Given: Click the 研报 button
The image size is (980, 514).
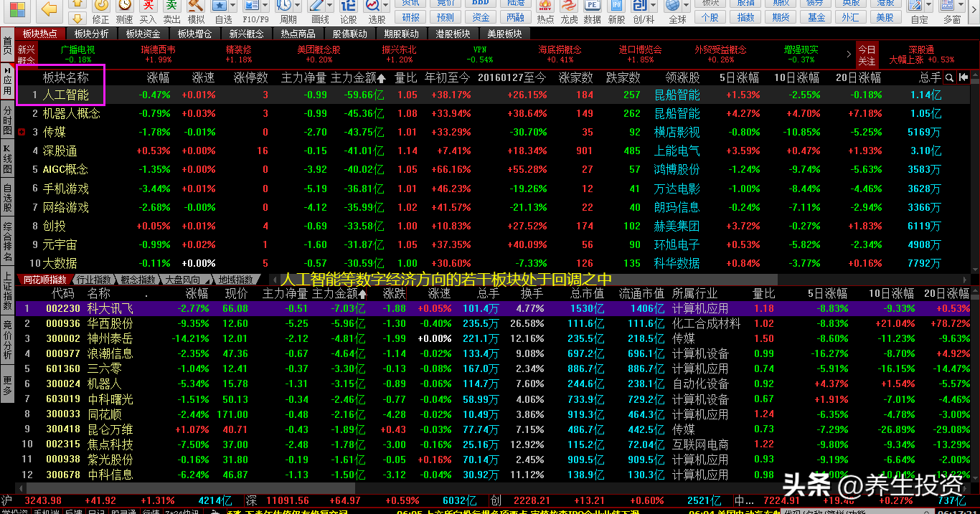Looking at the screenshot, I should [411, 17].
